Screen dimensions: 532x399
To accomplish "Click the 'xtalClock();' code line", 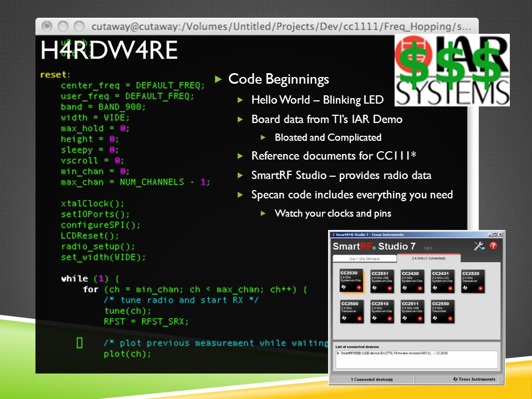I will 93,203.
